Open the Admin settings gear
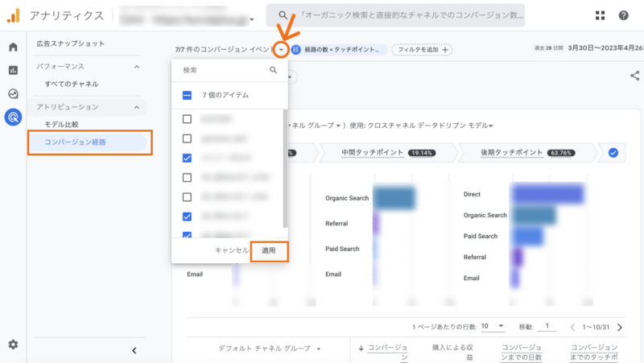Viewport: 644px width, 363px height. click(13, 344)
